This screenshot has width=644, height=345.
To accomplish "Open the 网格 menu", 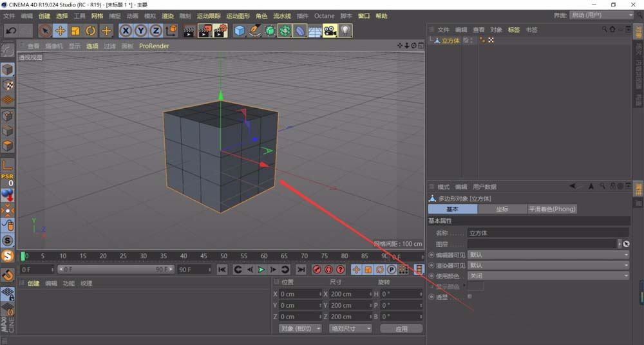I will (97, 16).
